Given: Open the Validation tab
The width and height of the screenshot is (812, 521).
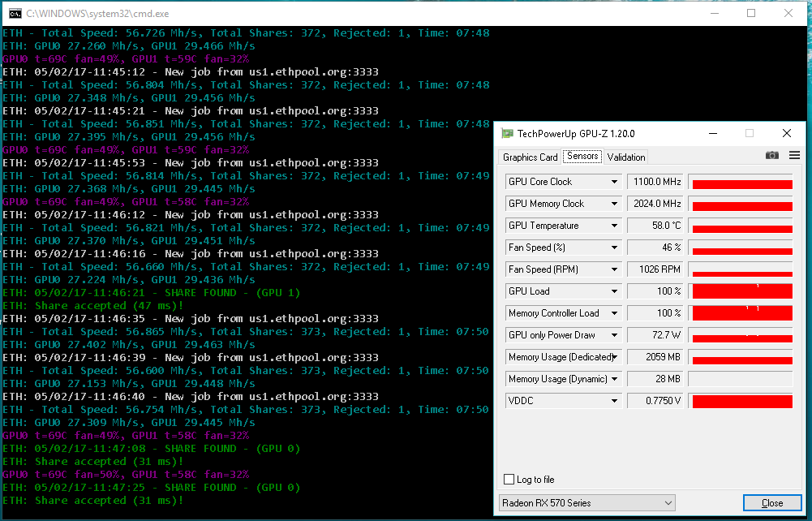Looking at the screenshot, I should (x=625, y=157).
